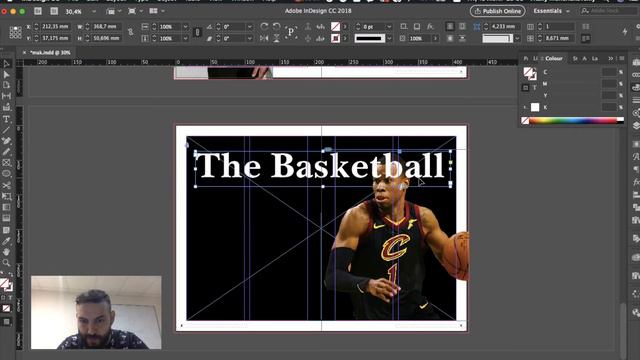The height and width of the screenshot is (360, 640).
Task: Select the Gap tool
Action: pos(6,96)
